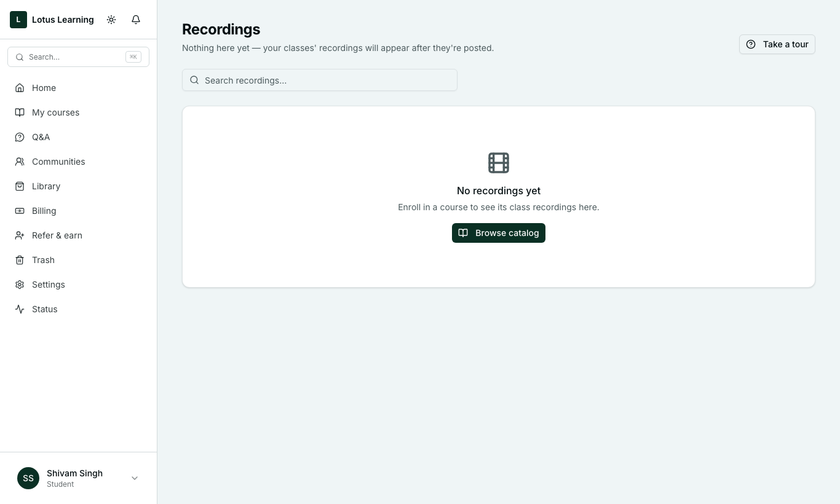This screenshot has height=504, width=840.
Task: Go to Home in the sidebar
Action: (78, 88)
